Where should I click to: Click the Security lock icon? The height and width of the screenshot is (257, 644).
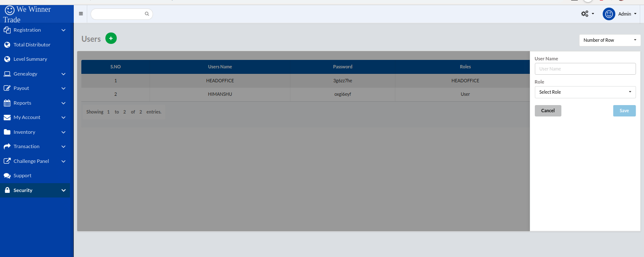[7, 190]
